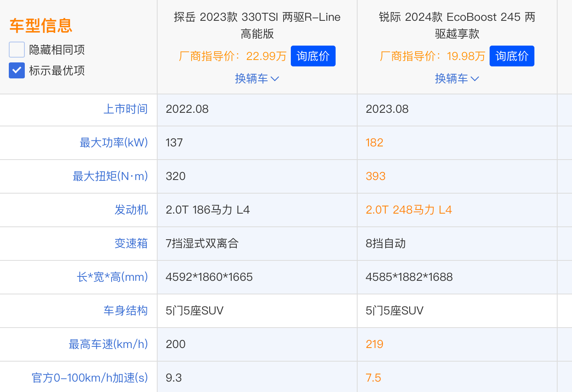Screen dimensions: 572x392
Task: Expand 换辆车 dropdown under 锐际
Action: click(457, 78)
